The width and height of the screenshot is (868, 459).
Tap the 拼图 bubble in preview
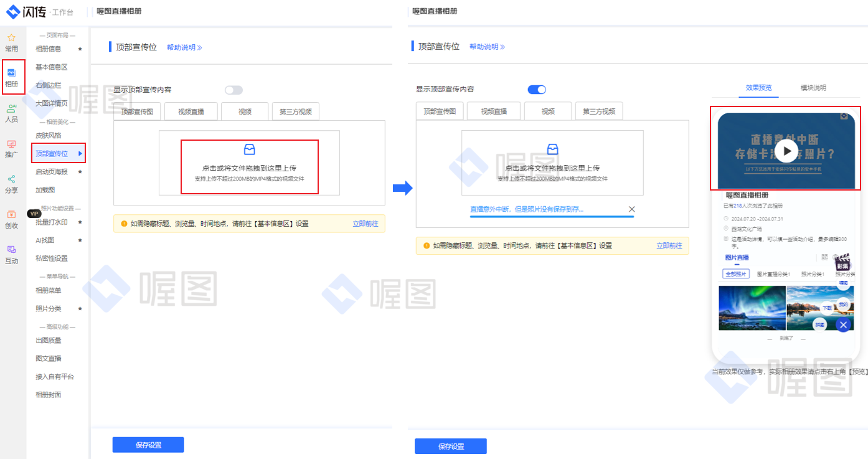(820, 324)
